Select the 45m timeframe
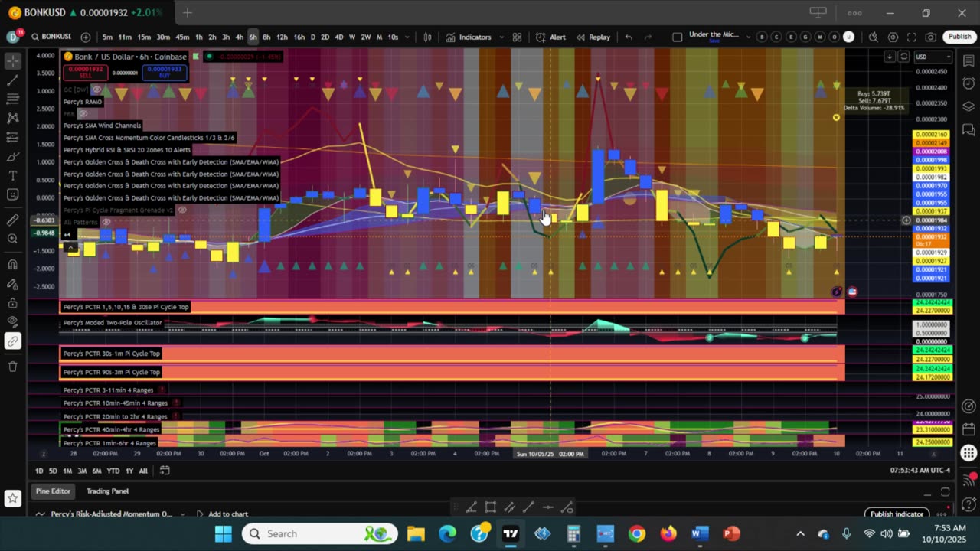Screen dimensions: 980x551 click(182, 37)
